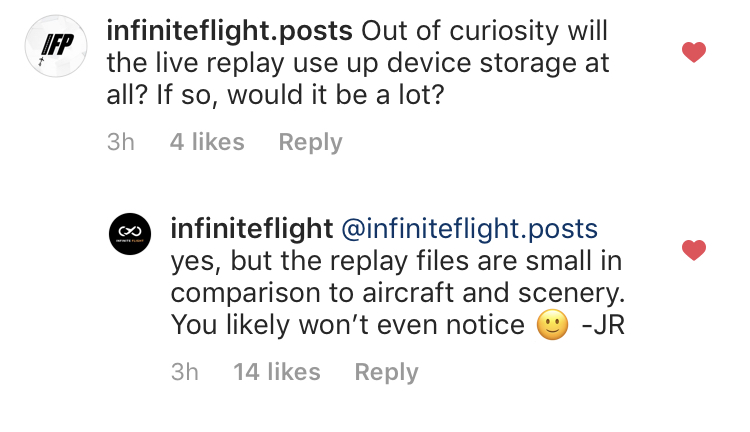Tap the heart on infiniteflight's reply
The height and width of the screenshot is (432, 750).
693,250
